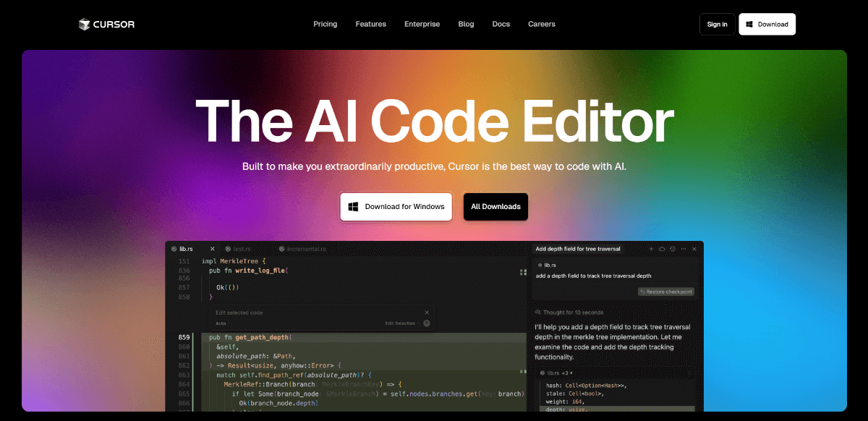This screenshot has height=421, width=868.
Task: Switch to the lib.rs tab
Action: [x=191, y=249]
